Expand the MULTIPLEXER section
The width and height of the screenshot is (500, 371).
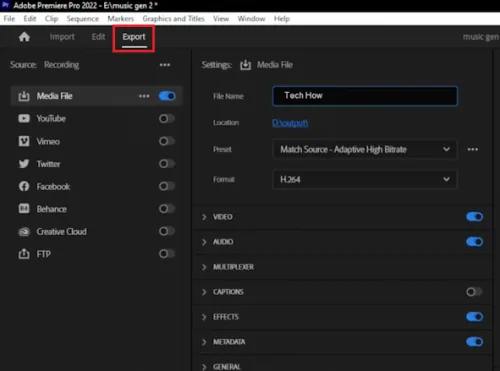pos(204,267)
